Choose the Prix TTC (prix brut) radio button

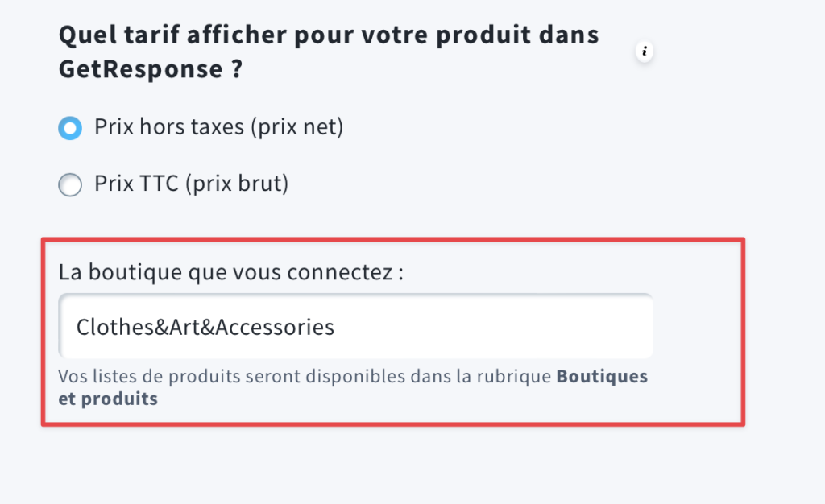coord(70,184)
